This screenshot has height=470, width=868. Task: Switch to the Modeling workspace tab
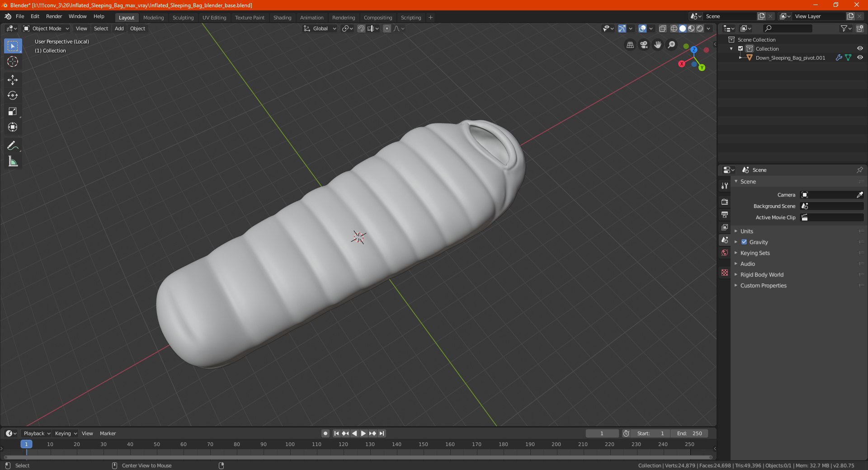(x=153, y=18)
